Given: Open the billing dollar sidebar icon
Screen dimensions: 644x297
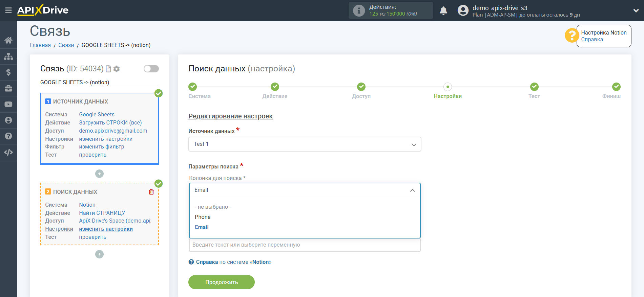Looking at the screenshot, I should (x=8, y=72).
